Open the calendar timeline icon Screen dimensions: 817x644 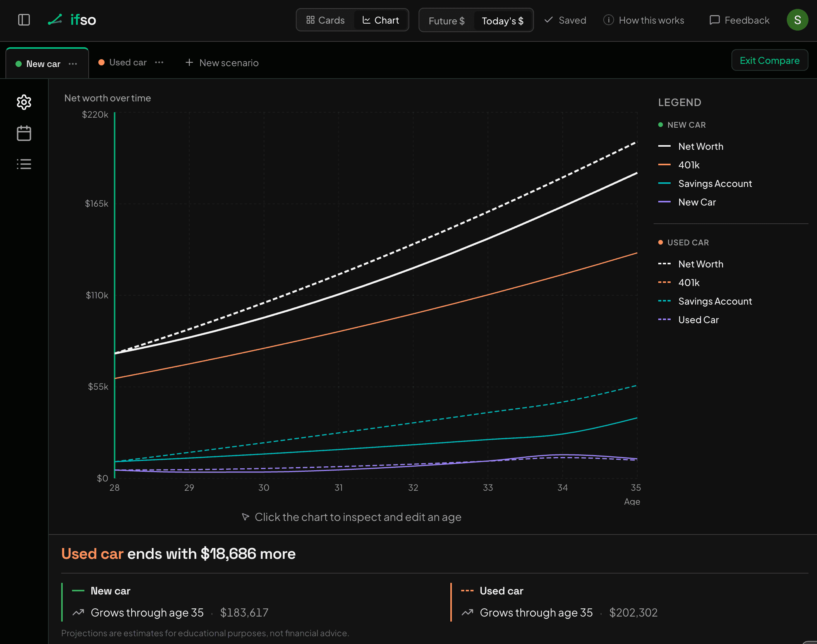click(x=24, y=133)
